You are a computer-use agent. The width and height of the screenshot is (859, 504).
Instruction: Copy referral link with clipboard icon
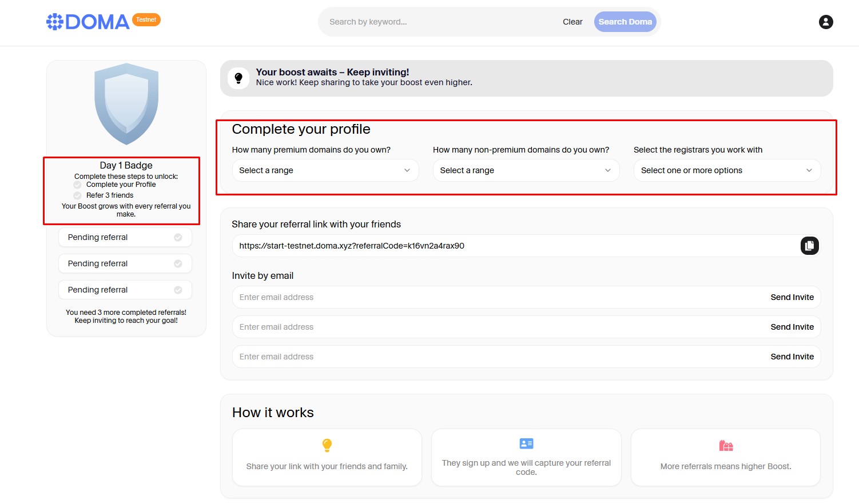click(809, 246)
